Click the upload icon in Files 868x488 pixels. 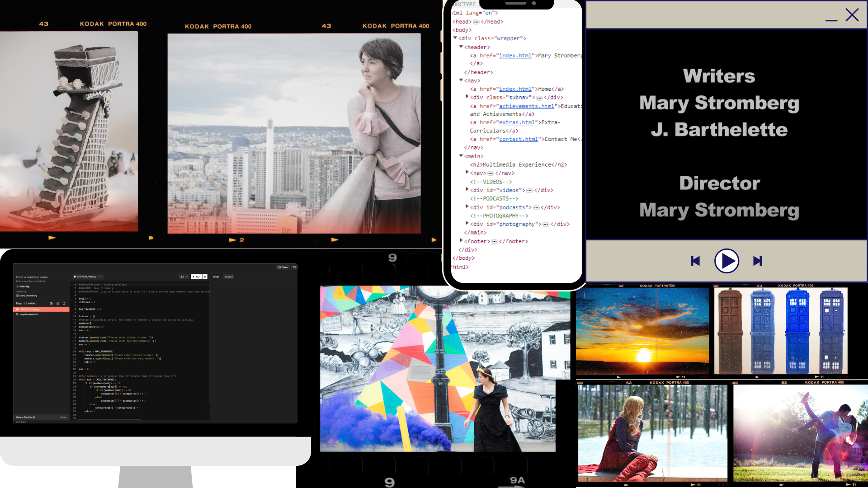[64, 303]
